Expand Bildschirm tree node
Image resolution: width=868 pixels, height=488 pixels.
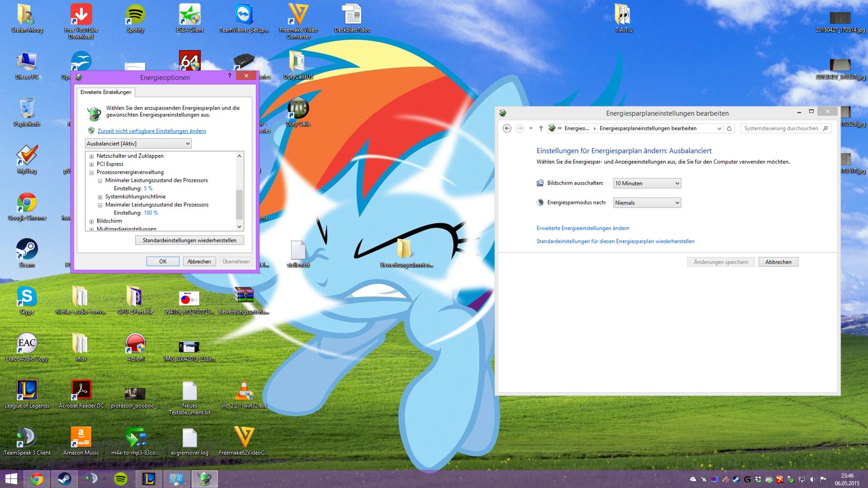[x=91, y=221]
